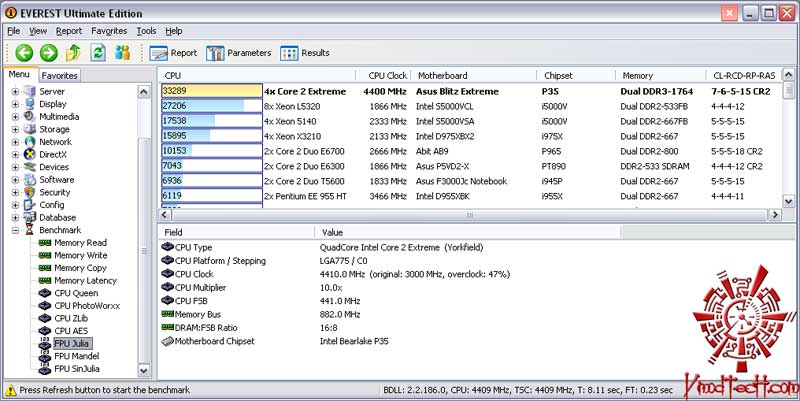This screenshot has height=401, width=800.
Task: Sort by CPU Clock column header
Action: 383,76
